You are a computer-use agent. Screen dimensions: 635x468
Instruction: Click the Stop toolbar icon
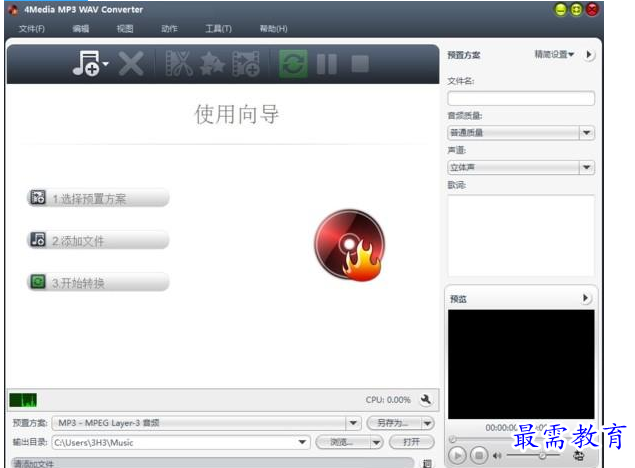360,64
